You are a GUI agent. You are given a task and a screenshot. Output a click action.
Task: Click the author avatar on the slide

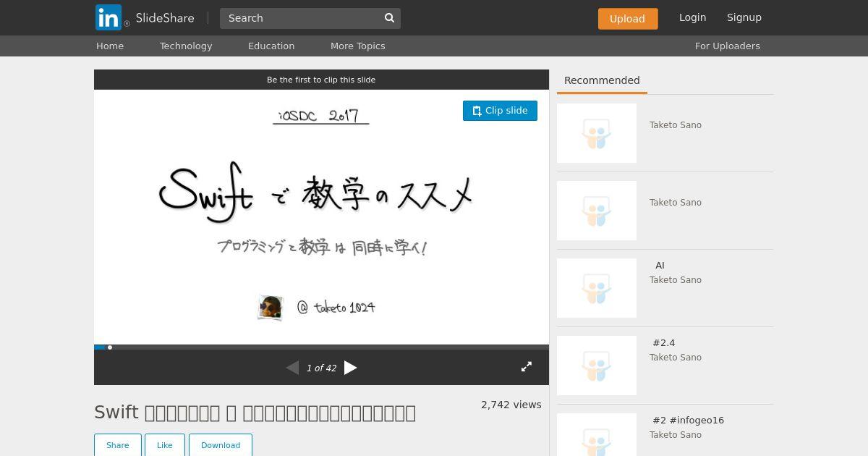click(x=271, y=308)
